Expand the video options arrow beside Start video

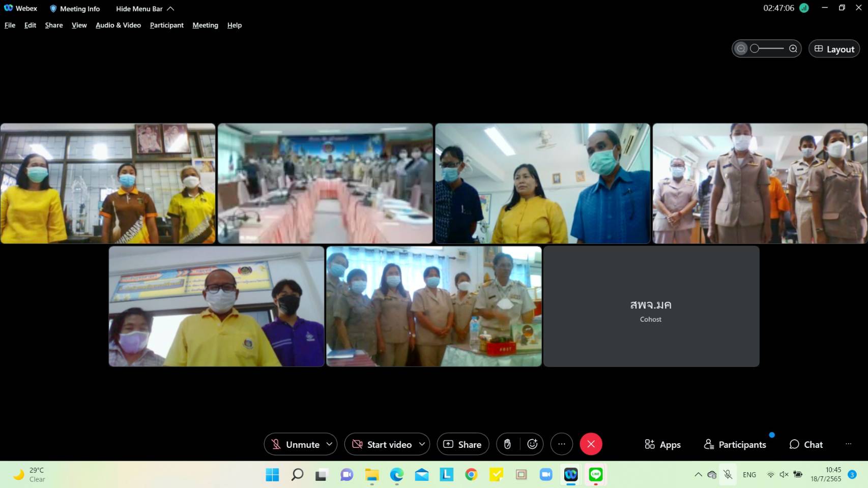coord(422,444)
